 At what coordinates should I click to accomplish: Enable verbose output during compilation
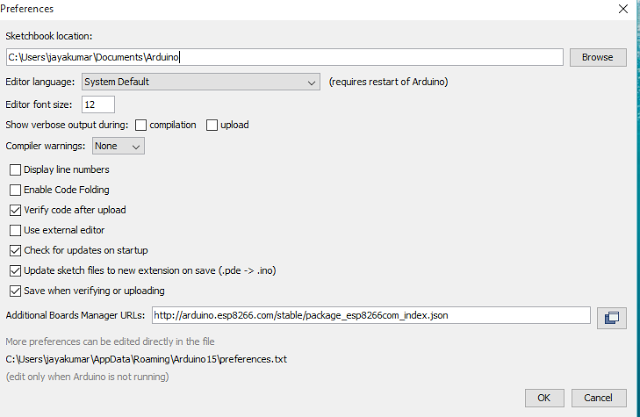tap(141, 125)
